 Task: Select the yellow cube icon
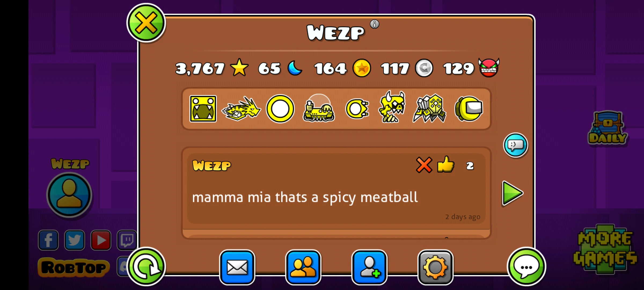click(x=203, y=109)
